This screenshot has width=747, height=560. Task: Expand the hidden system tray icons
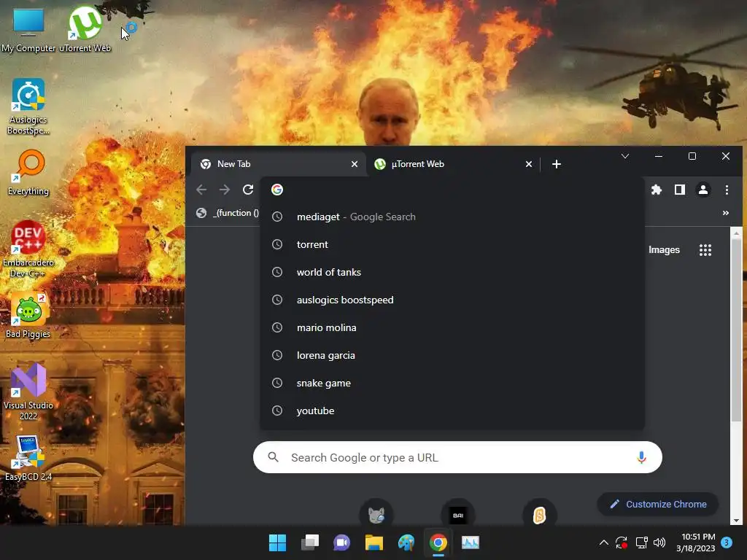(x=603, y=542)
